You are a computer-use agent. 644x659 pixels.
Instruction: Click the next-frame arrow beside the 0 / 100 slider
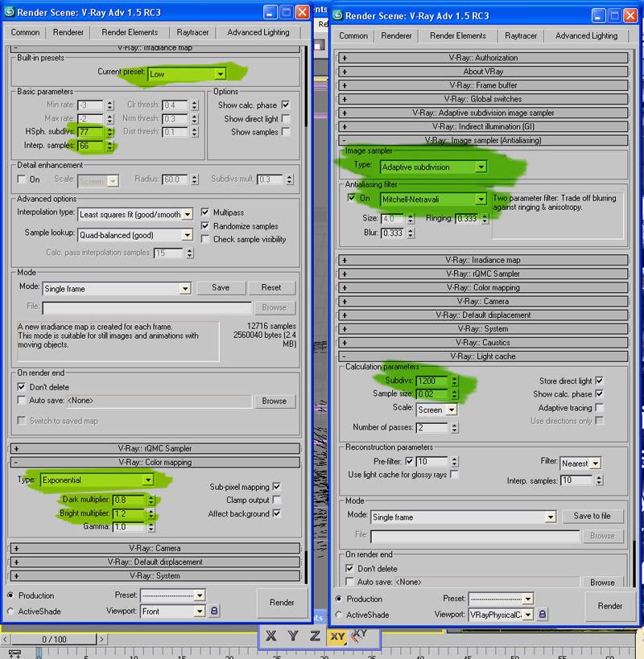[x=101, y=639]
